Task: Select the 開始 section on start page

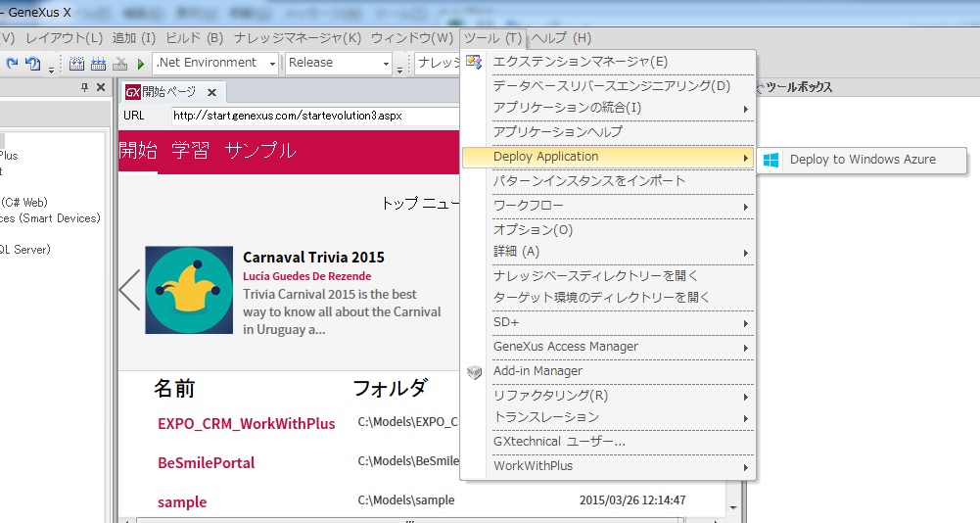Action: (137, 151)
